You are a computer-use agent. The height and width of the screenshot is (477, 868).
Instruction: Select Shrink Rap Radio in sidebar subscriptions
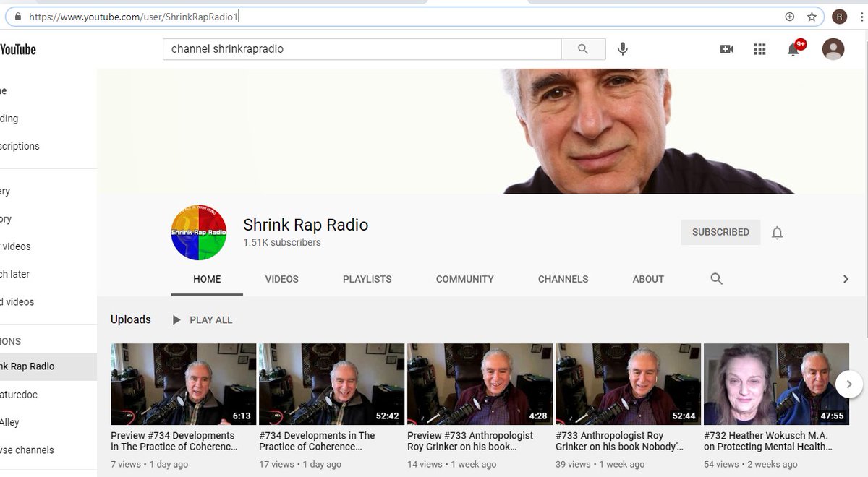tap(48, 366)
